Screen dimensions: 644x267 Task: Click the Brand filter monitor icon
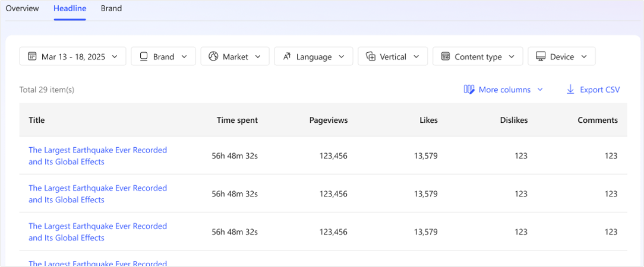(x=143, y=57)
